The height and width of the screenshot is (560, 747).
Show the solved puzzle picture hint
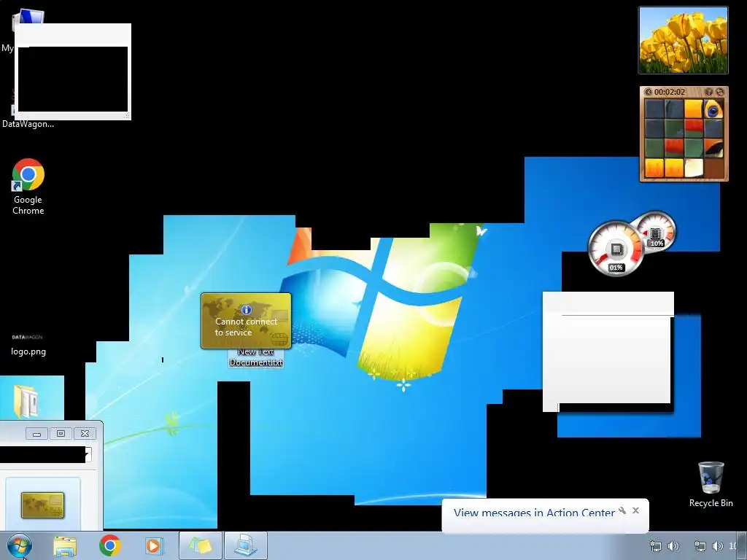pyautogui.click(x=709, y=92)
